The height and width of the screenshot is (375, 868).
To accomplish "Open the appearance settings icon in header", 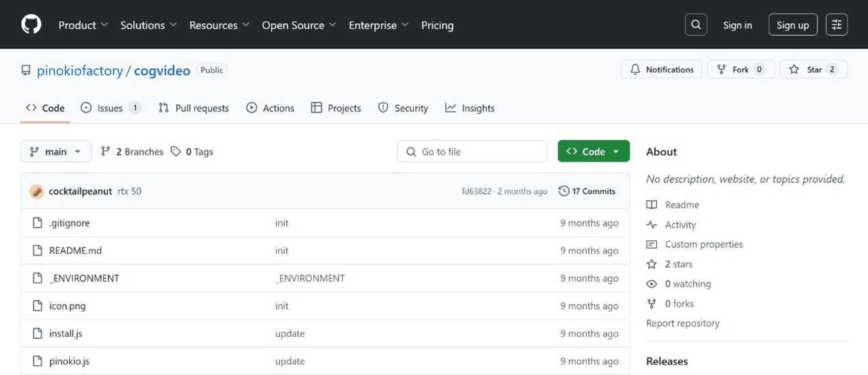I will pyautogui.click(x=837, y=25).
